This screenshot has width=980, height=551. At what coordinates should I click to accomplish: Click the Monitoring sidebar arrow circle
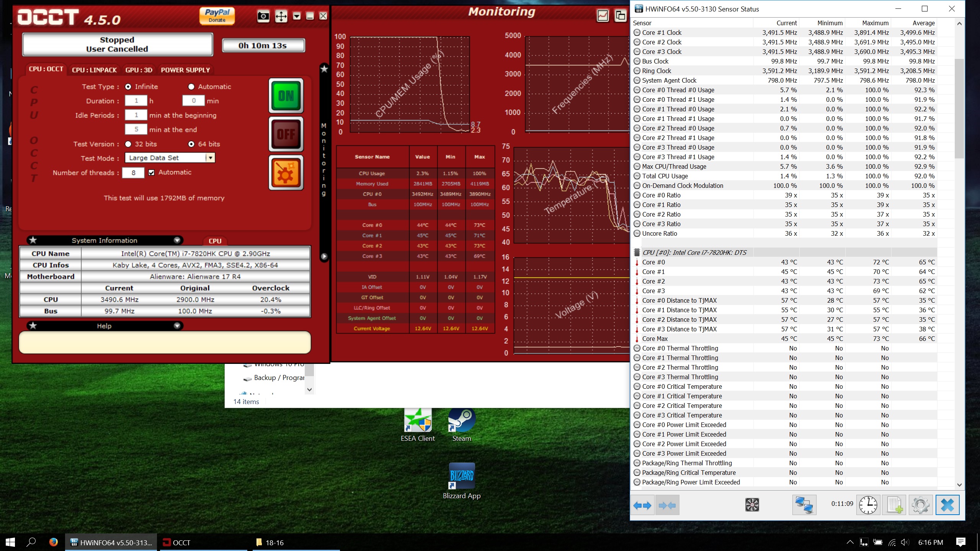(324, 256)
